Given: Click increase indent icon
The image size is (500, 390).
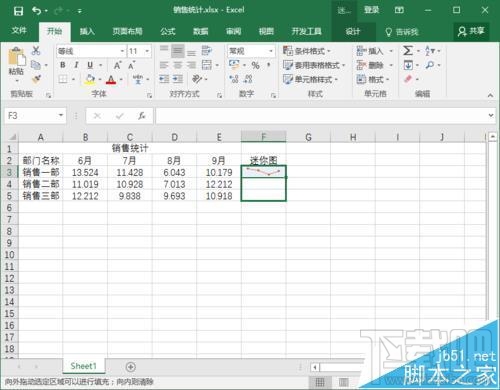Looking at the screenshot, I should [x=178, y=79].
